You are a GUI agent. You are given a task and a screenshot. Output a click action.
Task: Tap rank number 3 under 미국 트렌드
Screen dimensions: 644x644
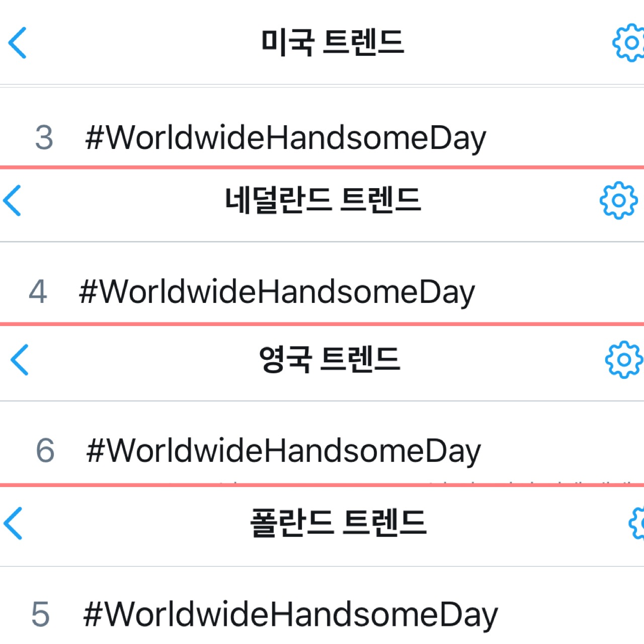pyautogui.click(x=44, y=138)
